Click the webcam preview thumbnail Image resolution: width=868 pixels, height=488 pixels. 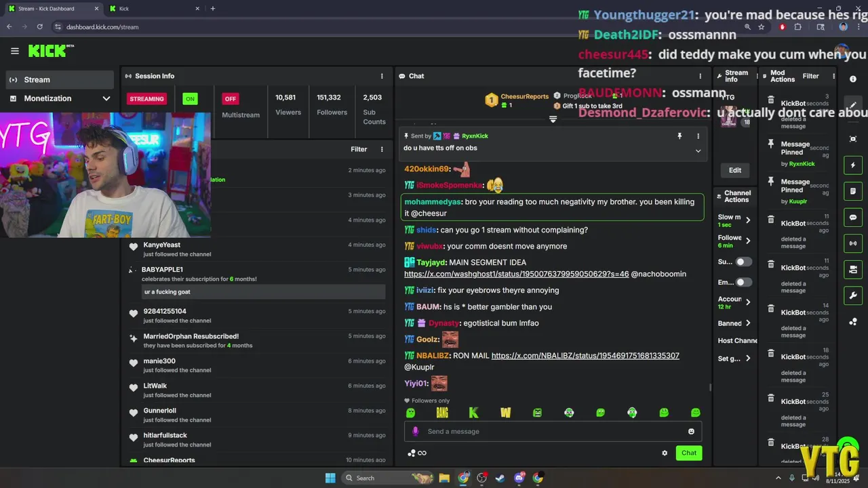105,175
